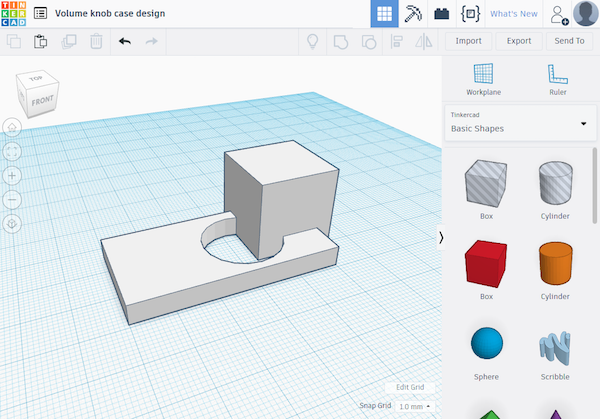Undo the last action
Image resolution: width=600 pixels, height=419 pixels.
[125, 41]
